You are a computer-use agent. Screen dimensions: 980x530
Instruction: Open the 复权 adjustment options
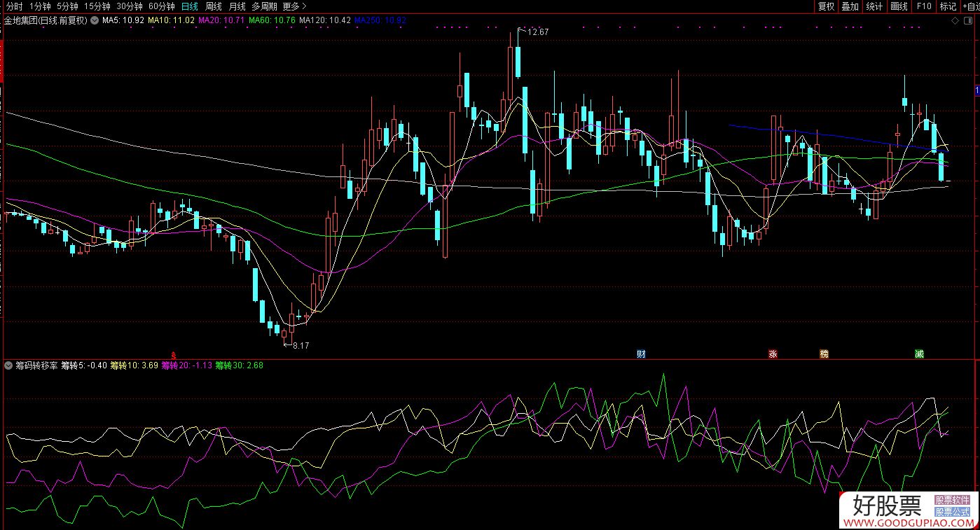(827, 6)
